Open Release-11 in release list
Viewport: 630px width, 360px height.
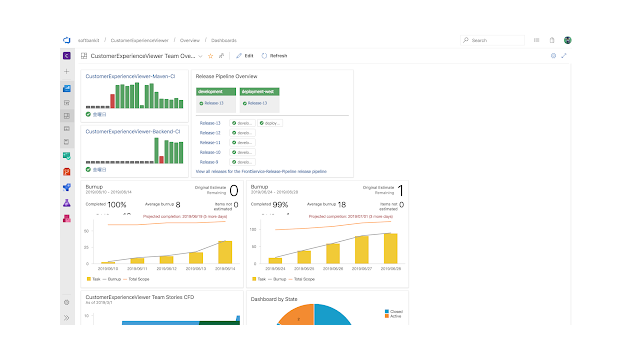210,143
